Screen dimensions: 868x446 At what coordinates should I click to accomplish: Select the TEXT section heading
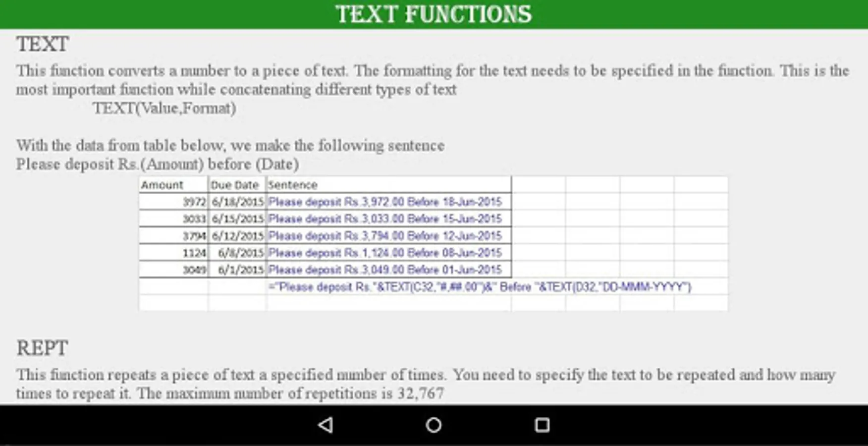pos(43,44)
